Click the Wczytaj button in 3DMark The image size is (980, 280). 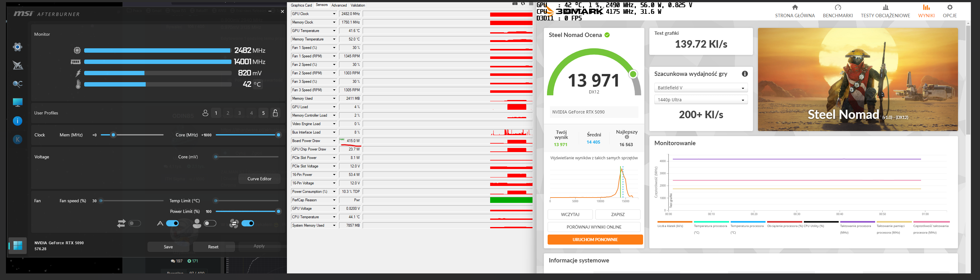click(x=570, y=215)
